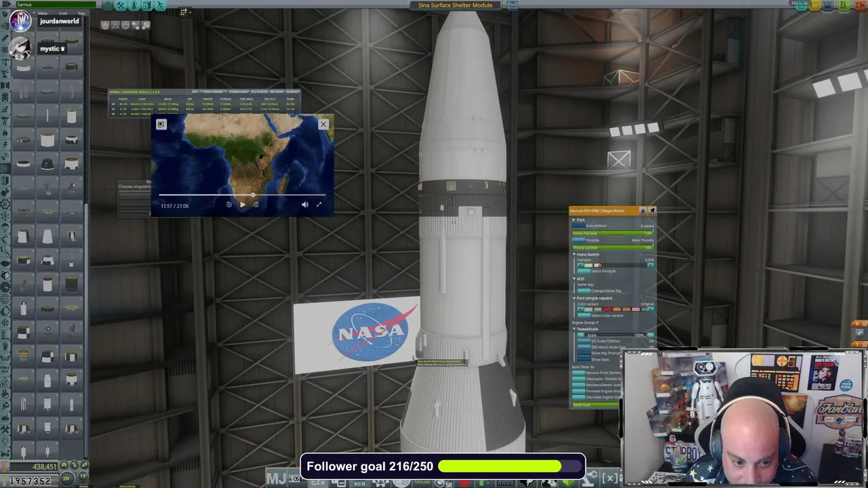Screen dimensions: 868x488
Task: Move the video progress bar handle
Action: click(x=253, y=195)
